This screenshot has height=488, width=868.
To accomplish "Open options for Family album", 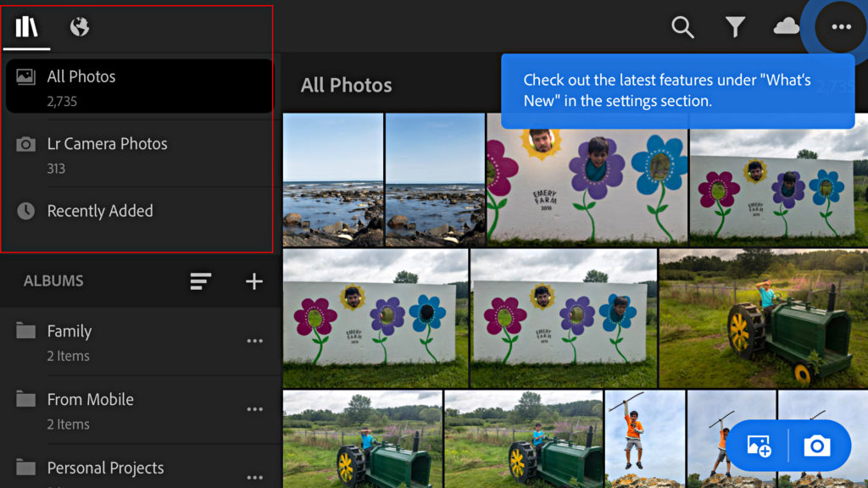I will 254,341.
